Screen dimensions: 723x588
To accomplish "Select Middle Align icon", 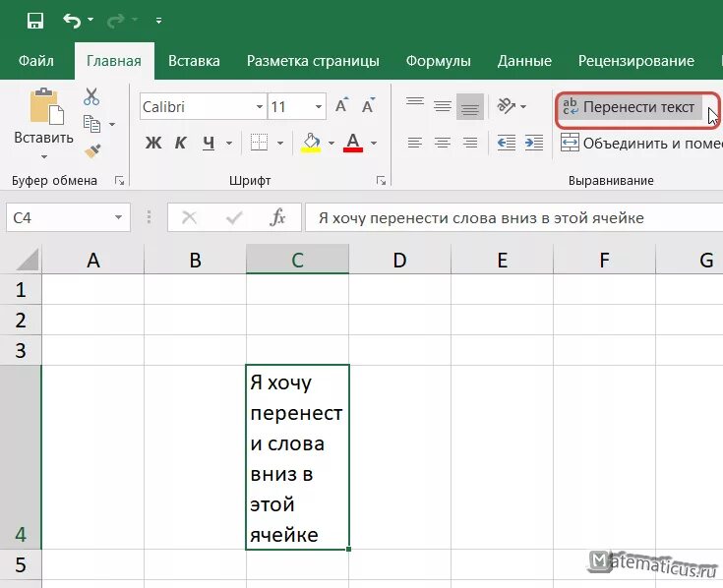I will (x=443, y=106).
